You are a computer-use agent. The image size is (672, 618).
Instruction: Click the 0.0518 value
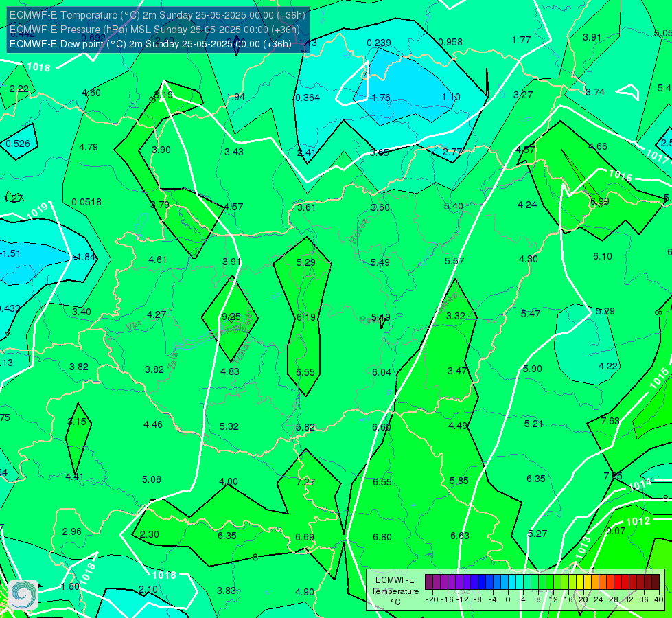coord(86,202)
